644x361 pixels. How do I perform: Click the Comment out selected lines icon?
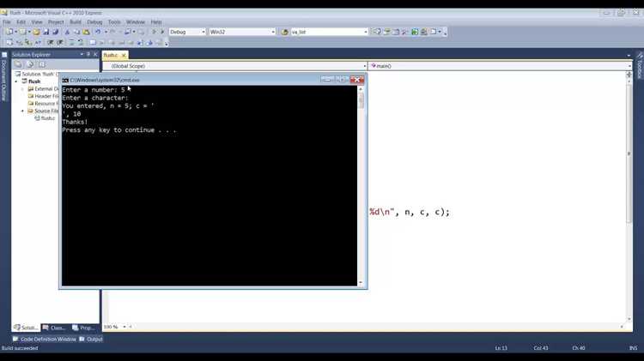[x=71, y=42]
